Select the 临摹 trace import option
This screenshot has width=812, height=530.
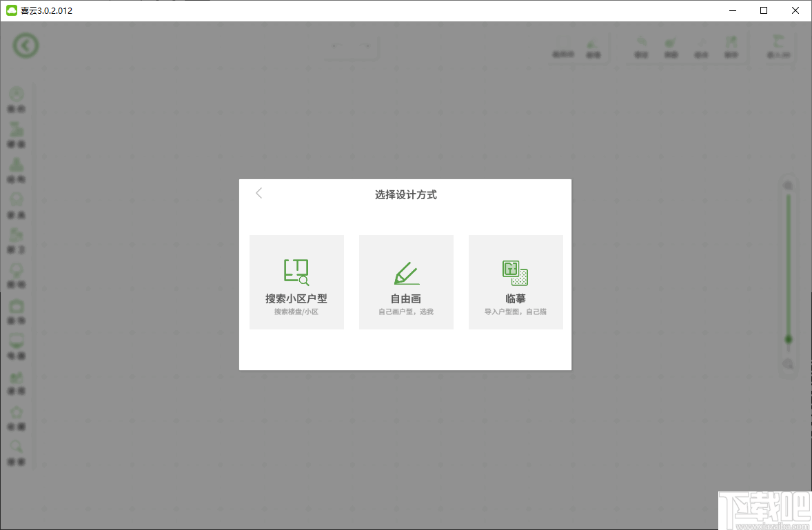click(516, 282)
